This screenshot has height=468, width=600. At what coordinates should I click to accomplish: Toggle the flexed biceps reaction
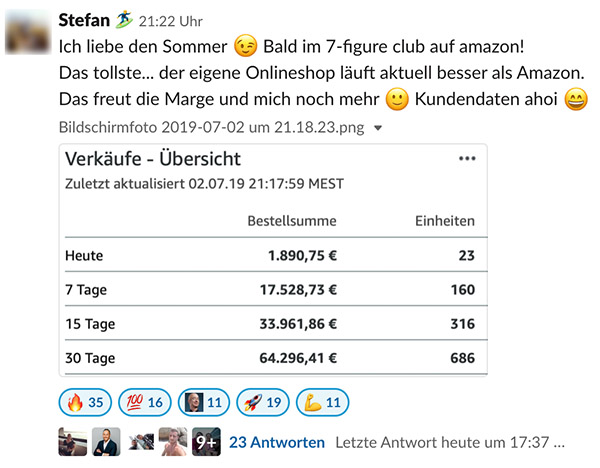tap(322, 402)
